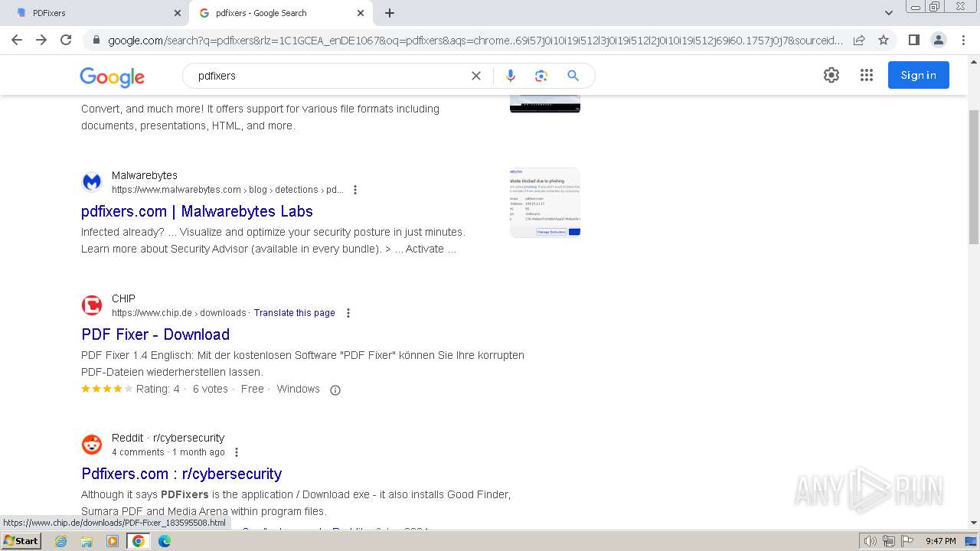Start voice search with microphone

coord(511,76)
